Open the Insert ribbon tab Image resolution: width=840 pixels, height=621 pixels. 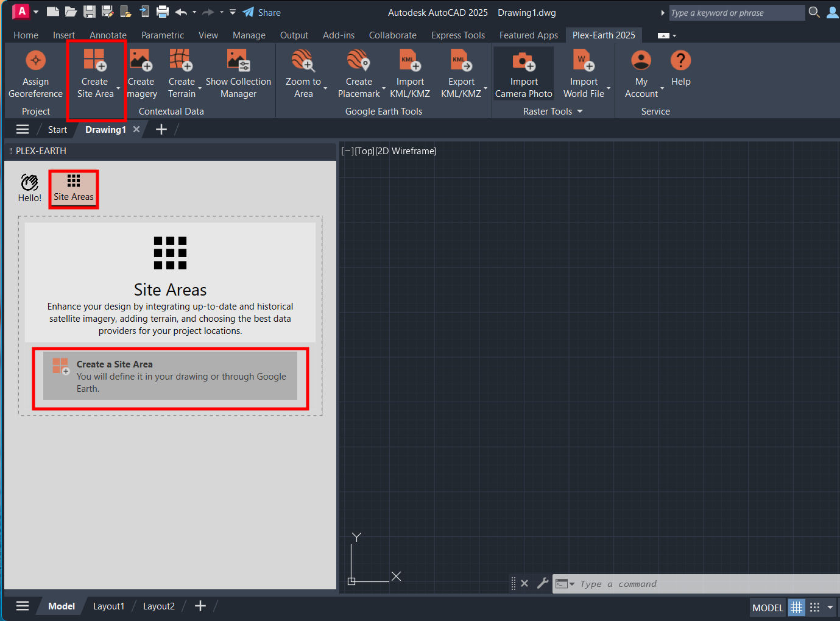(x=64, y=35)
